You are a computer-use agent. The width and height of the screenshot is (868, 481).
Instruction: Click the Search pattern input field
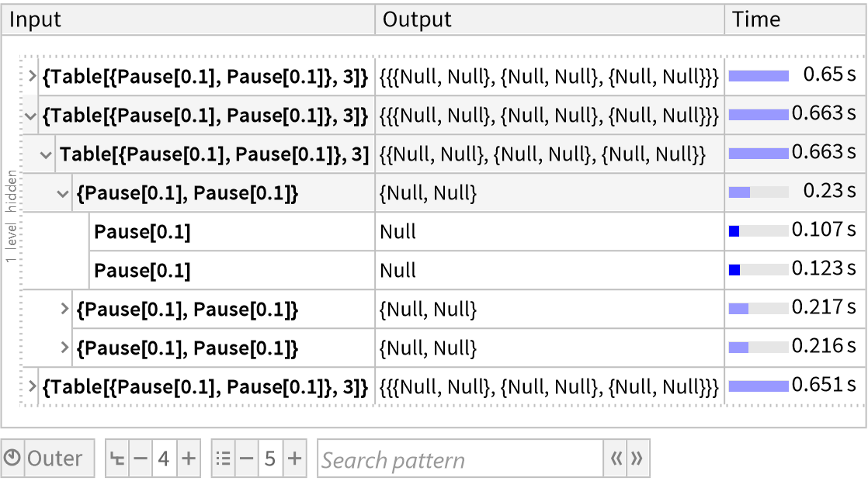[x=460, y=459]
